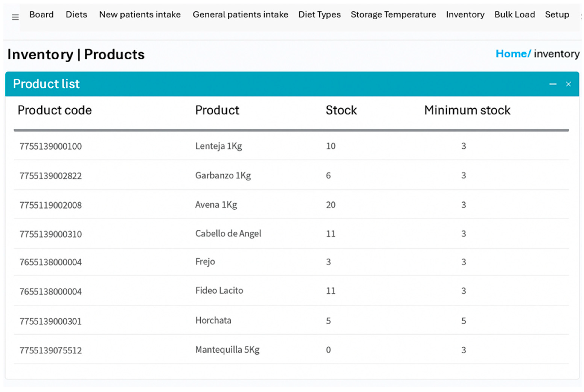Open the hamburger sidebar menu icon
Viewport: 584px width, 392px height.
[x=15, y=17]
